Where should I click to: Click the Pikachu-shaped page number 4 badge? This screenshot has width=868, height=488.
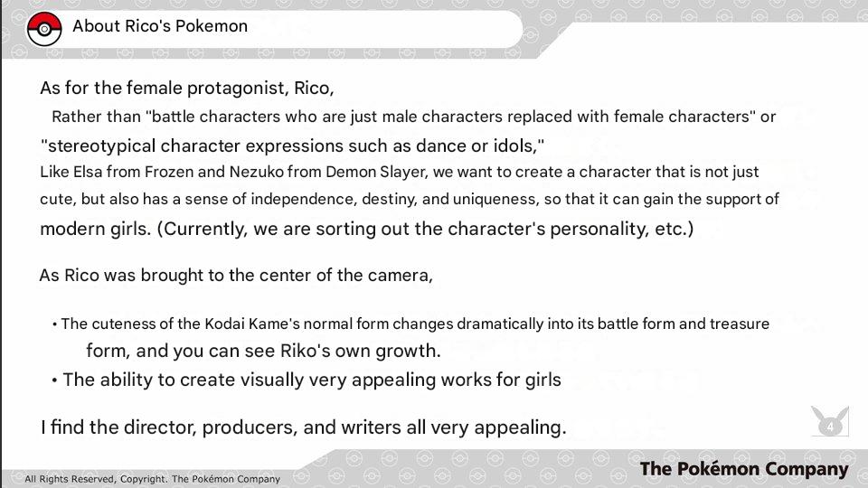828,423
